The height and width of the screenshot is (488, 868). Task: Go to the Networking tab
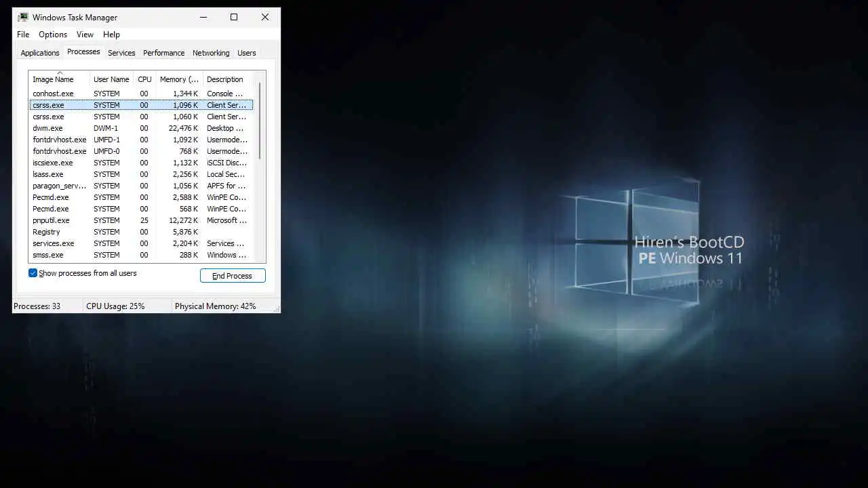pyautogui.click(x=211, y=53)
